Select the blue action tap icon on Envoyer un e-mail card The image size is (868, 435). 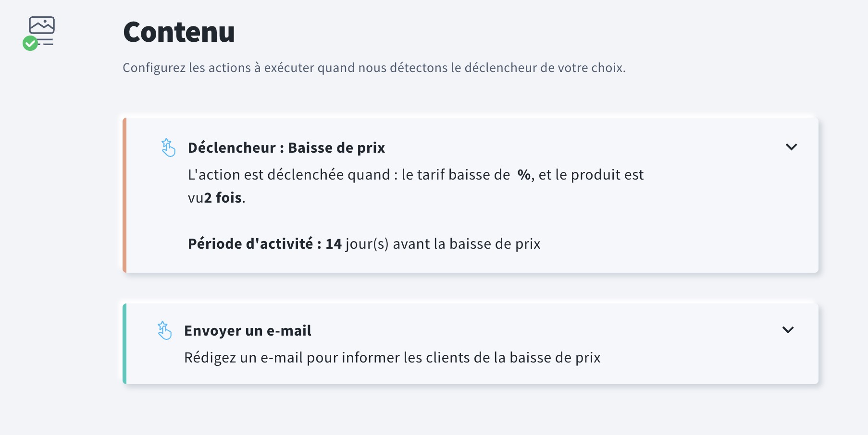(164, 331)
